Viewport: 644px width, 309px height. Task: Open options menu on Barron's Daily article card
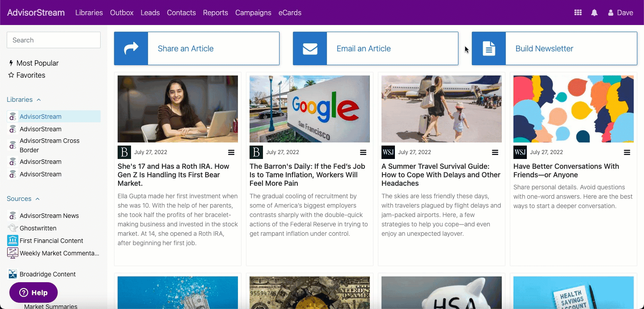coord(363,152)
